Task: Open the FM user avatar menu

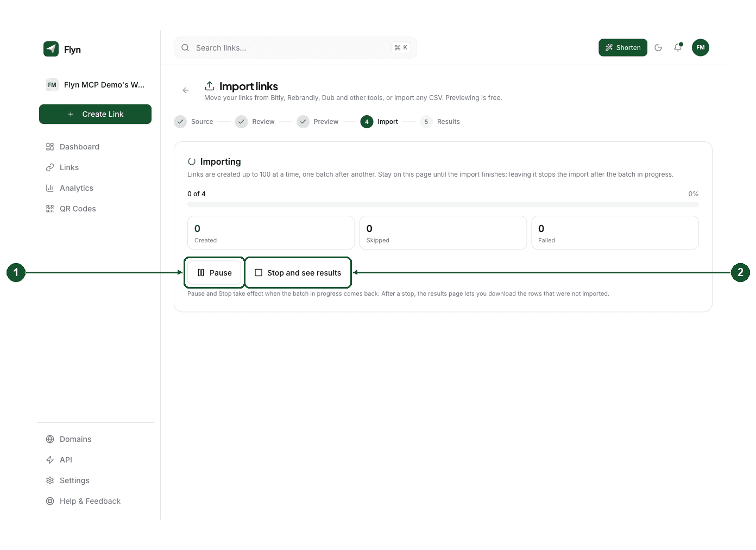Action: [x=701, y=48]
